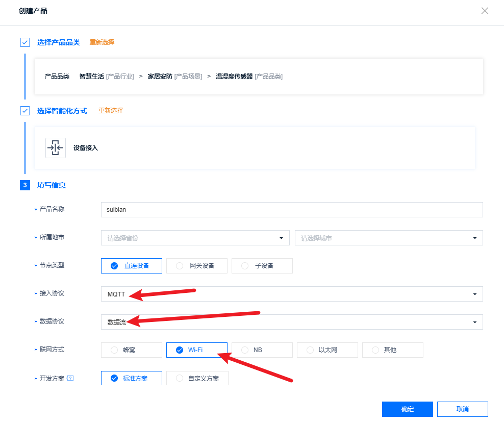Click 温湿度传感器 in the category path
This screenshot has width=504, height=423.
[234, 77]
